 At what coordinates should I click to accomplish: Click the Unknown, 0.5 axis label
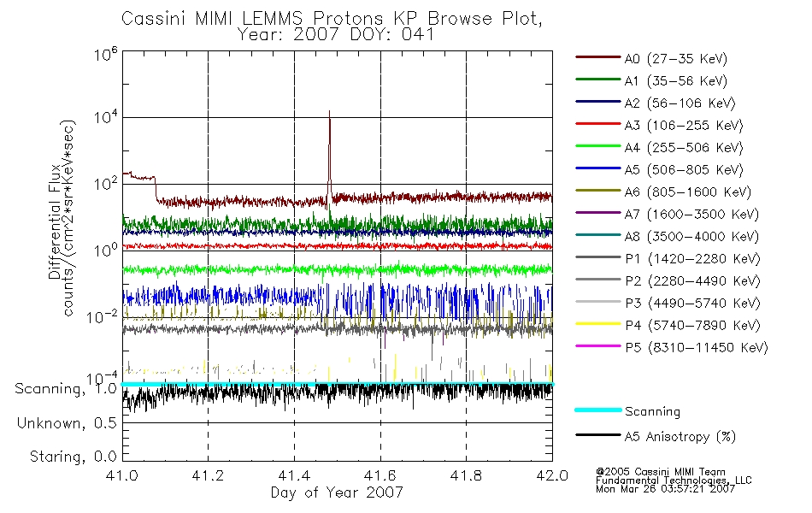(67, 423)
